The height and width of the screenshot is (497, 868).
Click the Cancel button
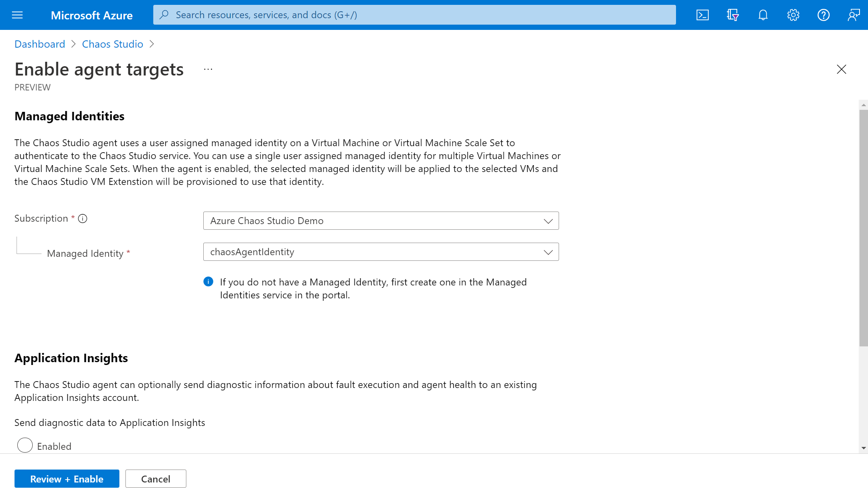point(156,478)
